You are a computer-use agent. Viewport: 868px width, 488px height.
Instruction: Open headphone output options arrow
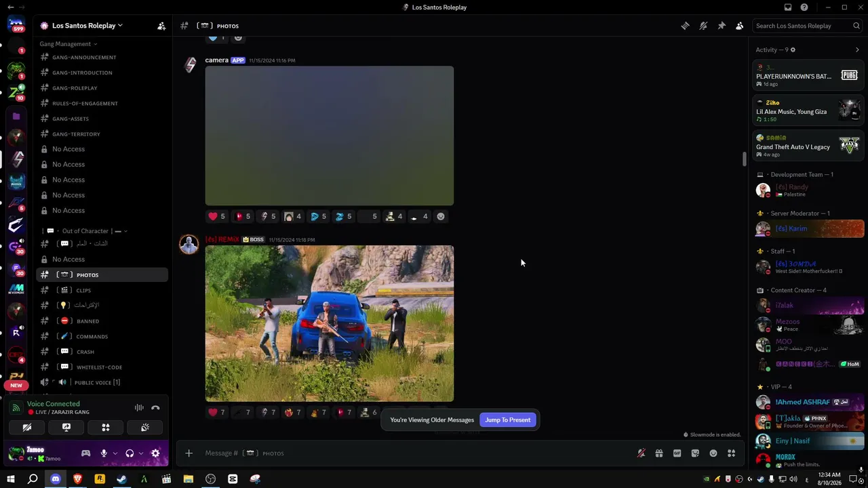coord(140,453)
